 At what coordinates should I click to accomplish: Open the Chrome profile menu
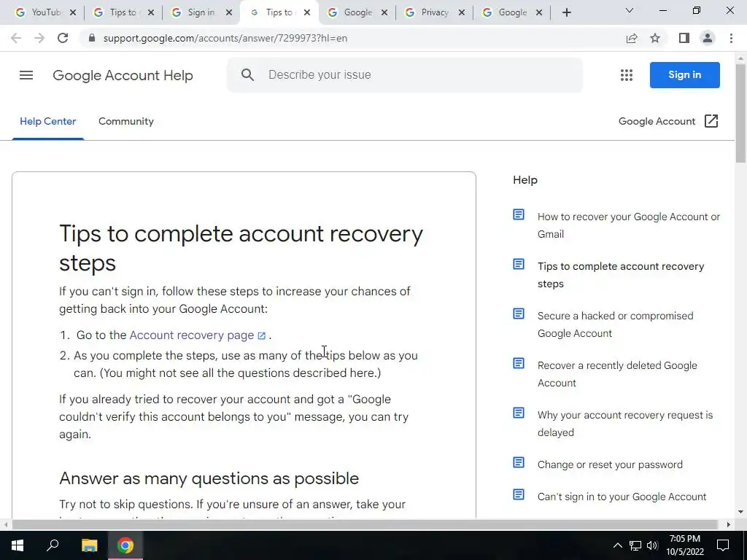(x=708, y=38)
